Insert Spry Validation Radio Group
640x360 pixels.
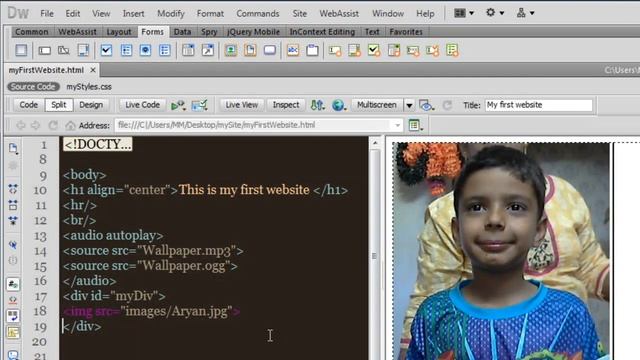[x=452, y=50]
